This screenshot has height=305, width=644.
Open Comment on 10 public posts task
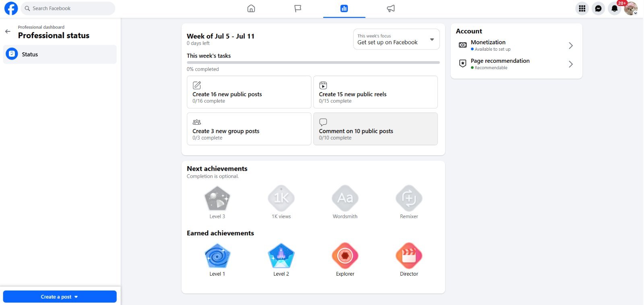pos(376,129)
